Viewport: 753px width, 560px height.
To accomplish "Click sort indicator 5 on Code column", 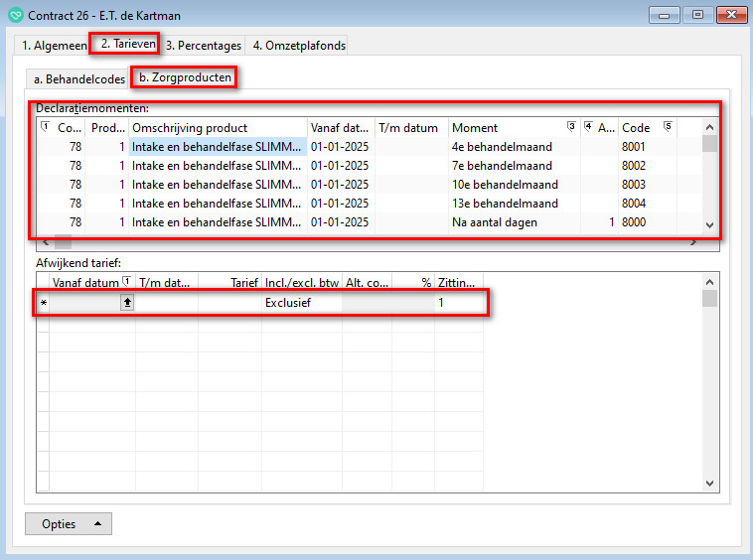I will 668,127.
